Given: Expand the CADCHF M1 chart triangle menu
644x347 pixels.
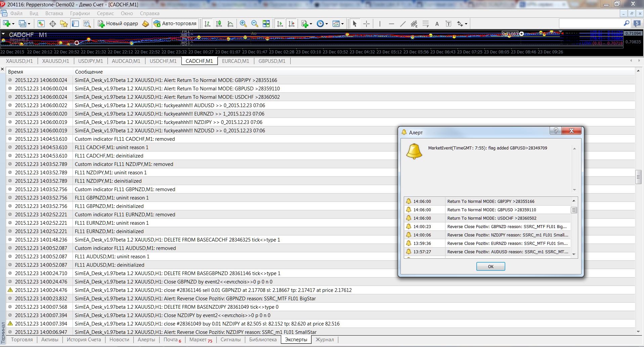Looking at the screenshot, I should (x=3, y=34).
